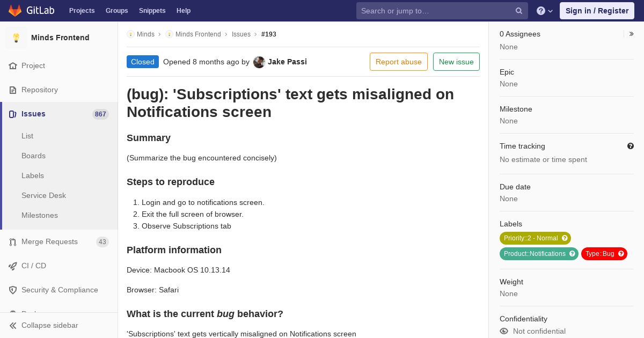Click the New issue button
Screen dimensions: 644x338
[456, 62]
